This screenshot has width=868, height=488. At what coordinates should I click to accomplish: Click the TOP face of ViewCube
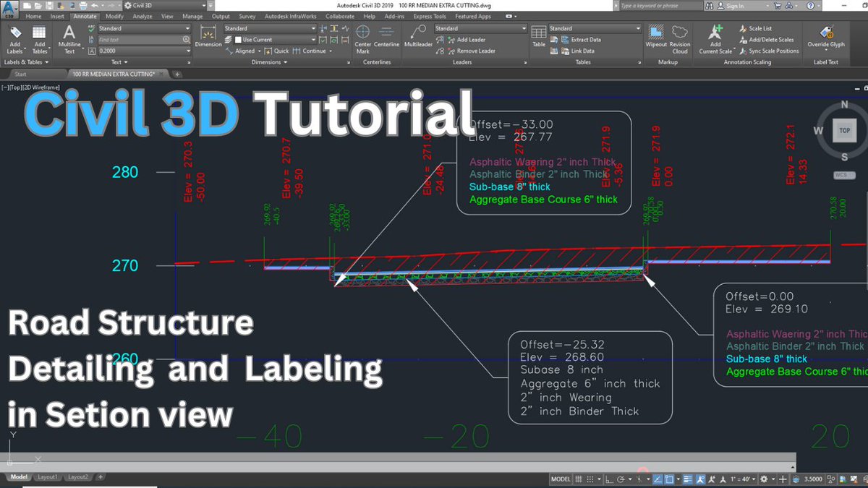844,131
